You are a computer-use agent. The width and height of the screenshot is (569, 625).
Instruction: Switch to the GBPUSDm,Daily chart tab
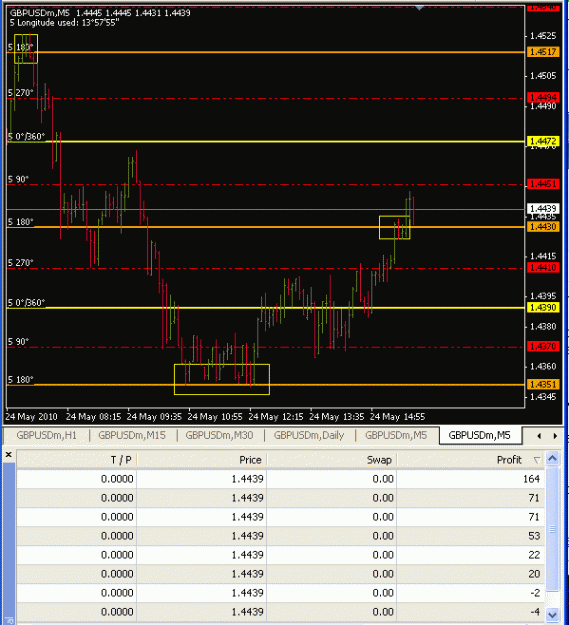pos(308,435)
